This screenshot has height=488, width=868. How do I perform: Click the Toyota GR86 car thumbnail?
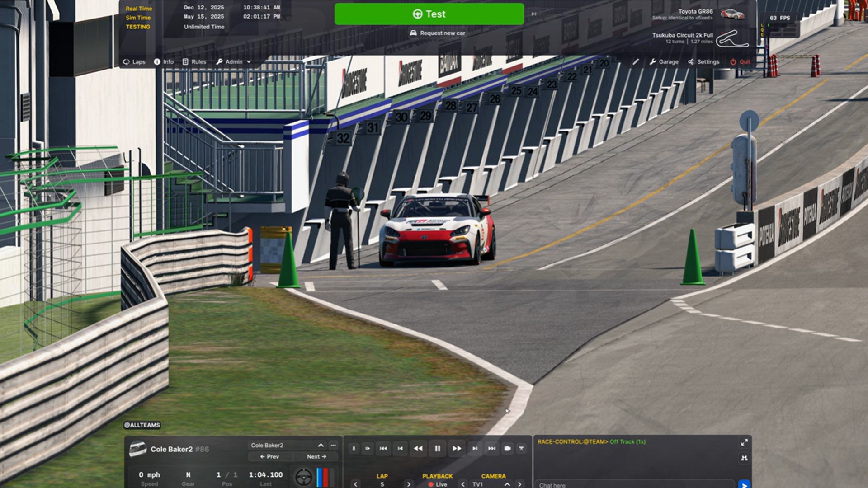point(732,14)
